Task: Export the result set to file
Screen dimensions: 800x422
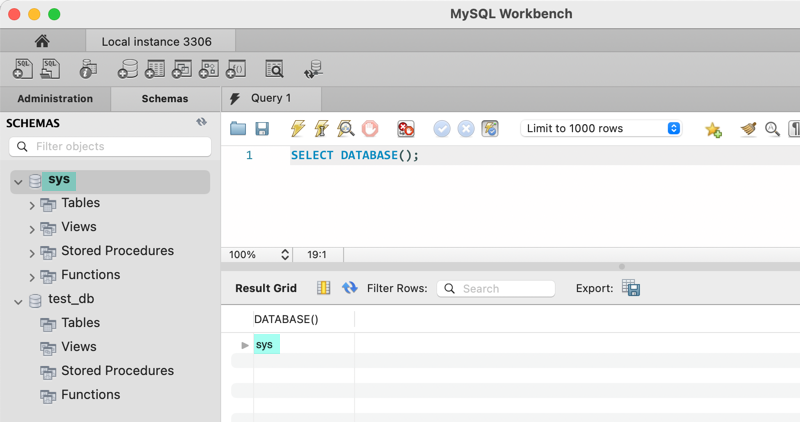Action: (631, 288)
